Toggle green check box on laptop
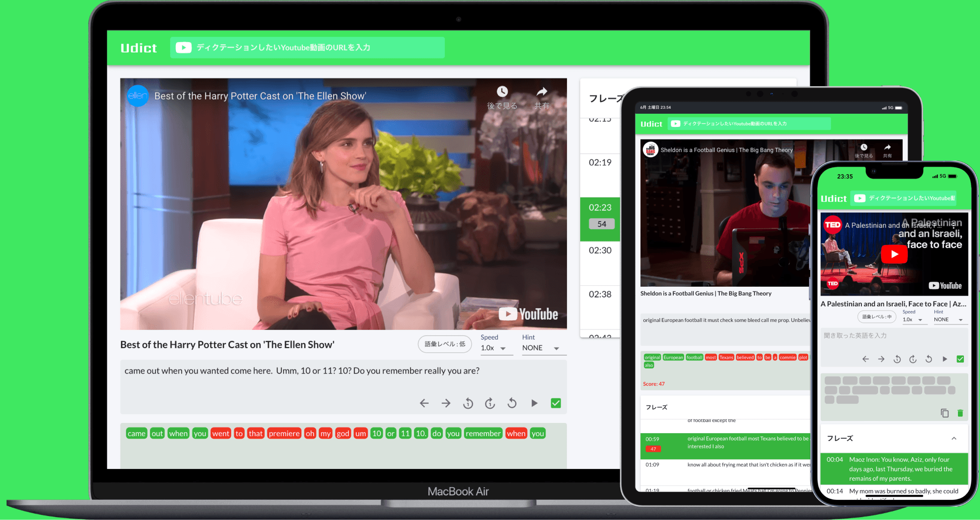 pos(556,403)
